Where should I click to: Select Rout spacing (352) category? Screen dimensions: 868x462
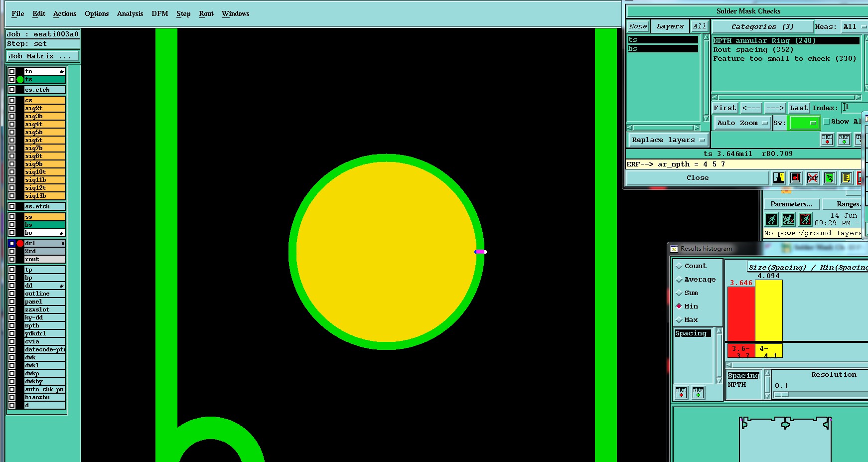click(753, 50)
